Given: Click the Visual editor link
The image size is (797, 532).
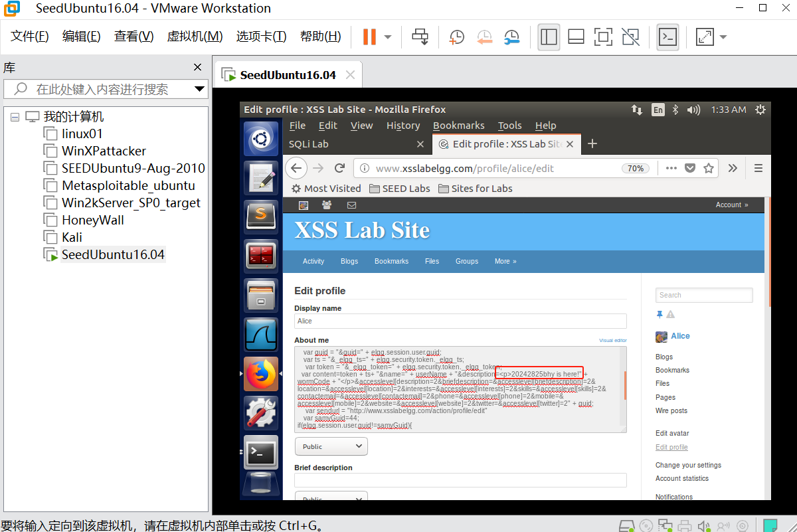Looking at the screenshot, I should tap(613, 340).
